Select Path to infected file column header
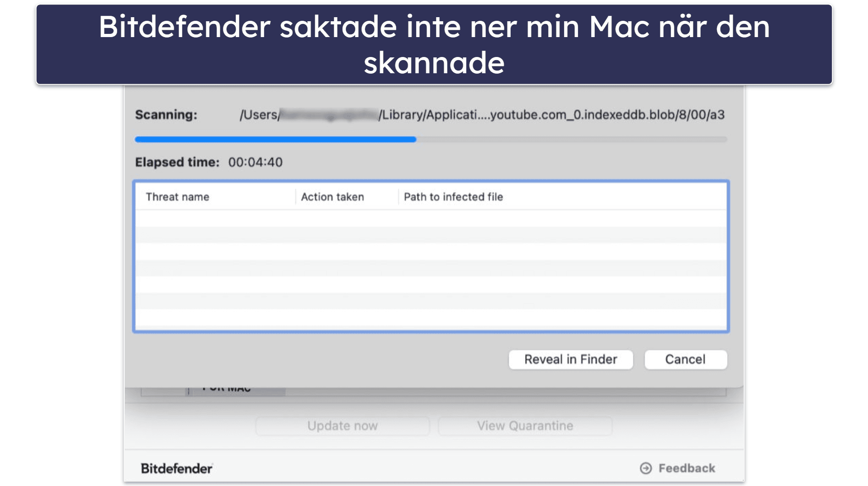This screenshot has height=486, width=868. coord(562,197)
